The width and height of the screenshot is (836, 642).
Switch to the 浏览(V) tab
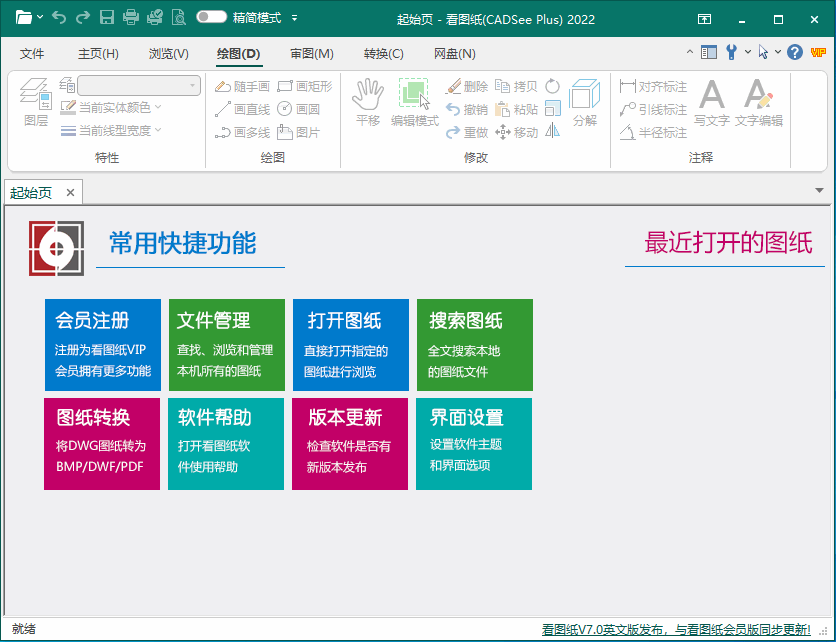pos(168,54)
